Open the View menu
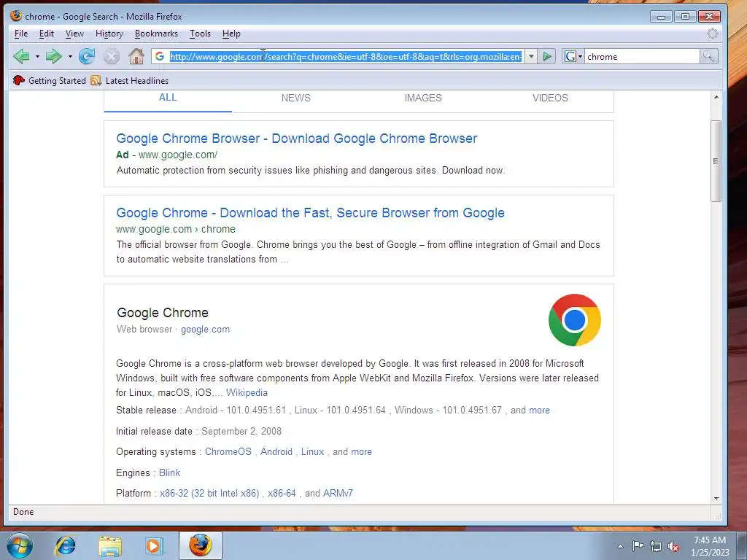This screenshot has width=747, height=560. point(74,34)
